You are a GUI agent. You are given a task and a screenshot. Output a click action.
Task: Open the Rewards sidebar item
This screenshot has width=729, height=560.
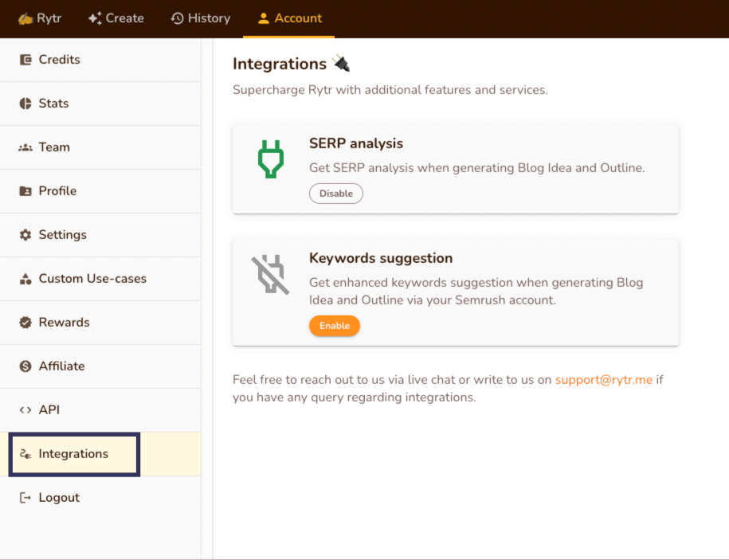click(x=100, y=323)
